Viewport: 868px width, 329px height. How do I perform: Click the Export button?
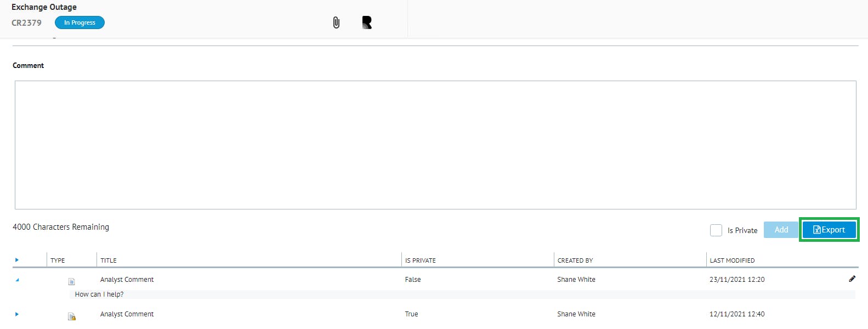click(x=829, y=230)
